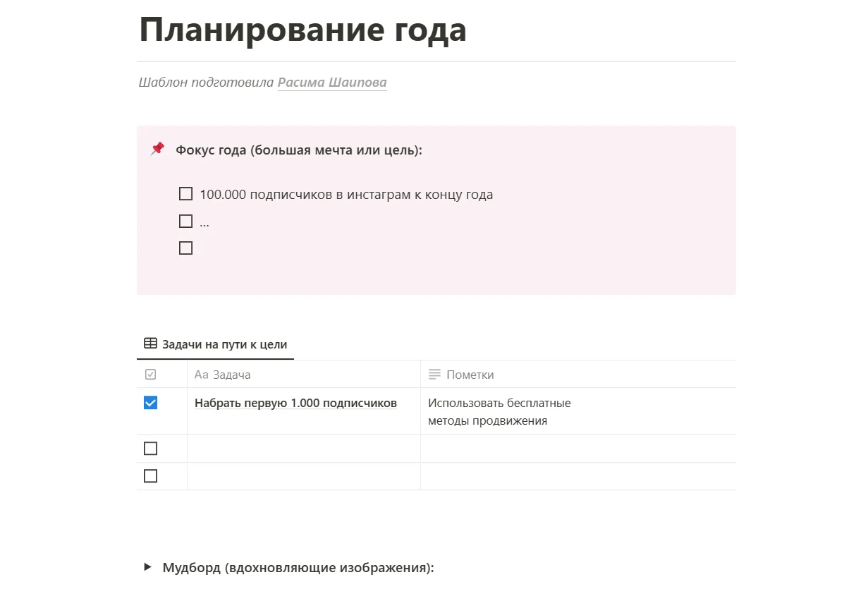Check the 100.000 подписчиков goal checkbox
The width and height of the screenshot is (868, 594).
pos(185,194)
